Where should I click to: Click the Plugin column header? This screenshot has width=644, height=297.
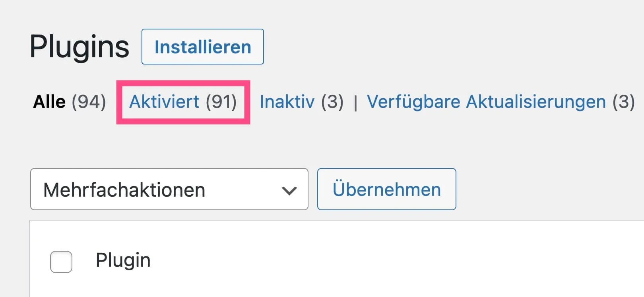[123, 260]
